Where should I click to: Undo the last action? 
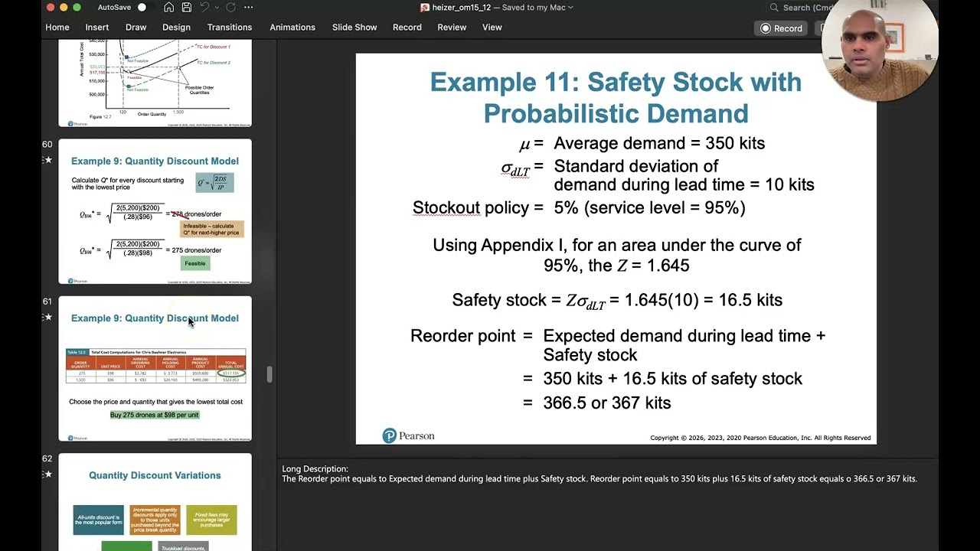[x=204, y=8]
